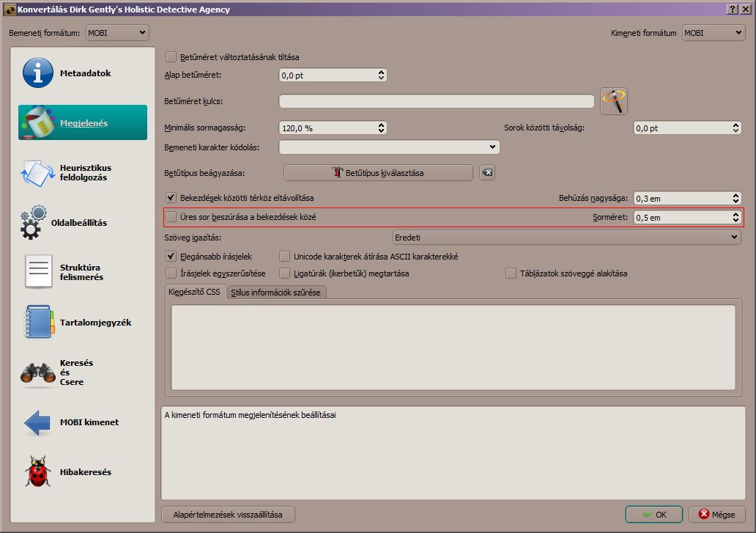Enable Írásjelek egyszerűsítése
756x533 pixels.
point(171,273)
